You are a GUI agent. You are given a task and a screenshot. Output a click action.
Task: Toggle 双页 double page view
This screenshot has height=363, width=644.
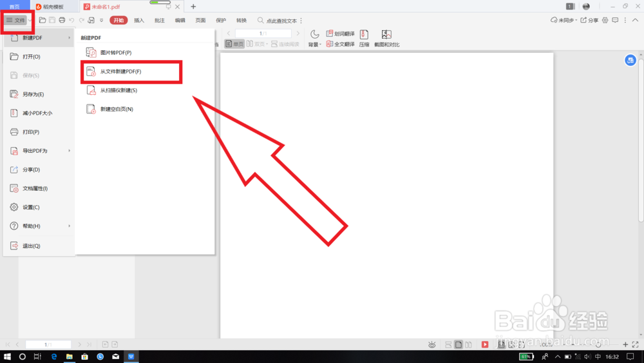coord(257,44)
